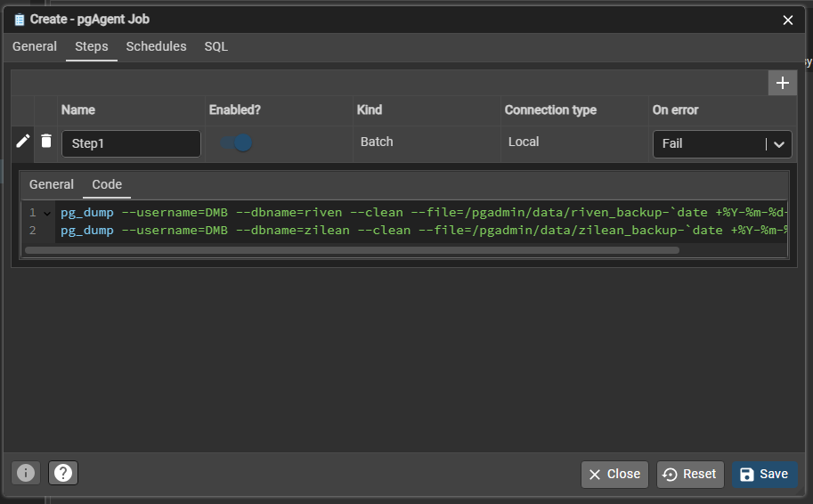Open the On error Fail dropdown
The height and width of the screenshot is (504, 813).
tap(722, 143)
